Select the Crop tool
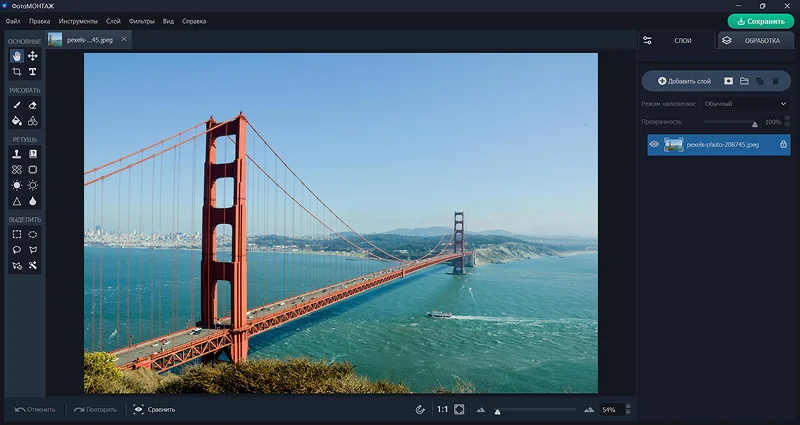The width and height of the screenshot is (800, 425). coord(17,72)
